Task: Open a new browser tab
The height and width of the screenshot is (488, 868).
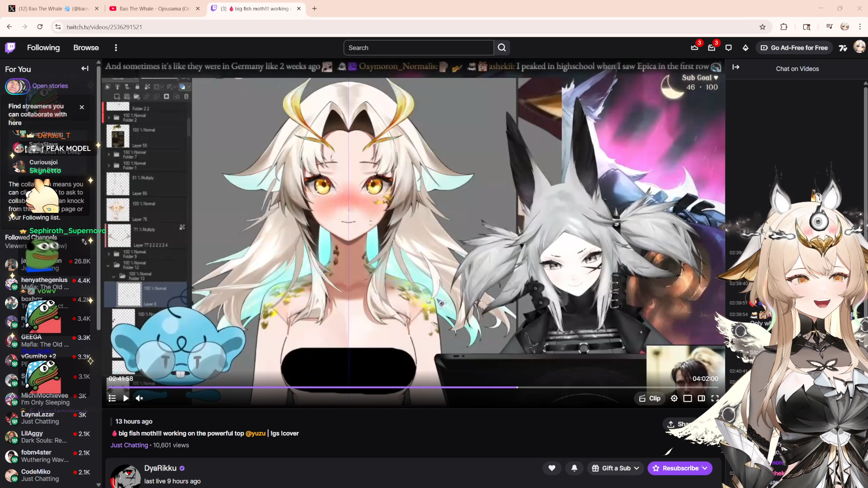Action: (x=315, y=9)
